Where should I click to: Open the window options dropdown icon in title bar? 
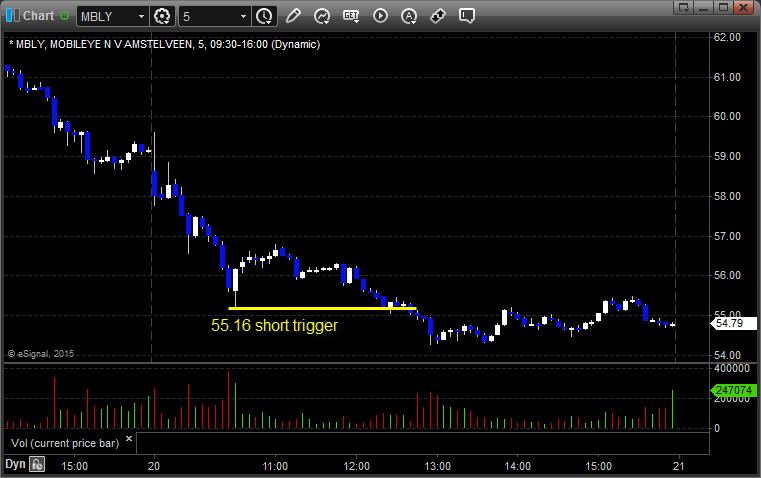pos(683,7)
